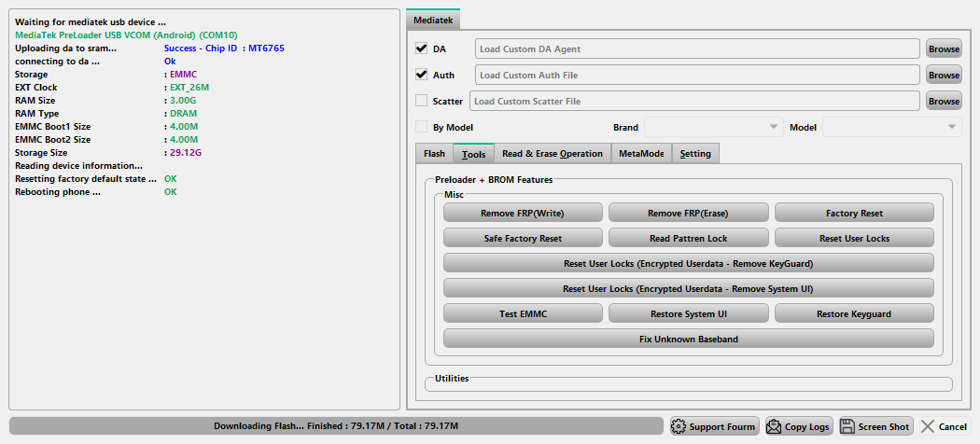
Task: Click the Copy Logs envelope icon
Action: (x=774, y=426)
